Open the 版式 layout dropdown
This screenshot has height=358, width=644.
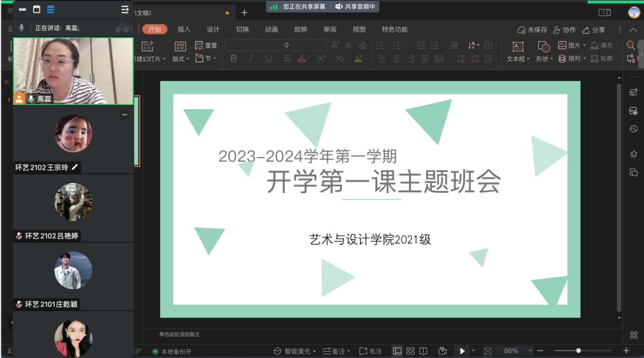point(180,52)
